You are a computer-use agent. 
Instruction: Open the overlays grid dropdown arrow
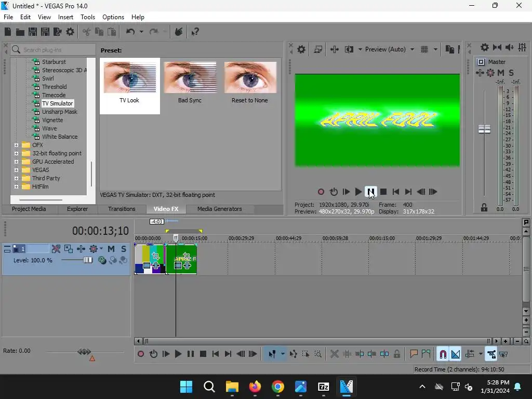point(435,49)
